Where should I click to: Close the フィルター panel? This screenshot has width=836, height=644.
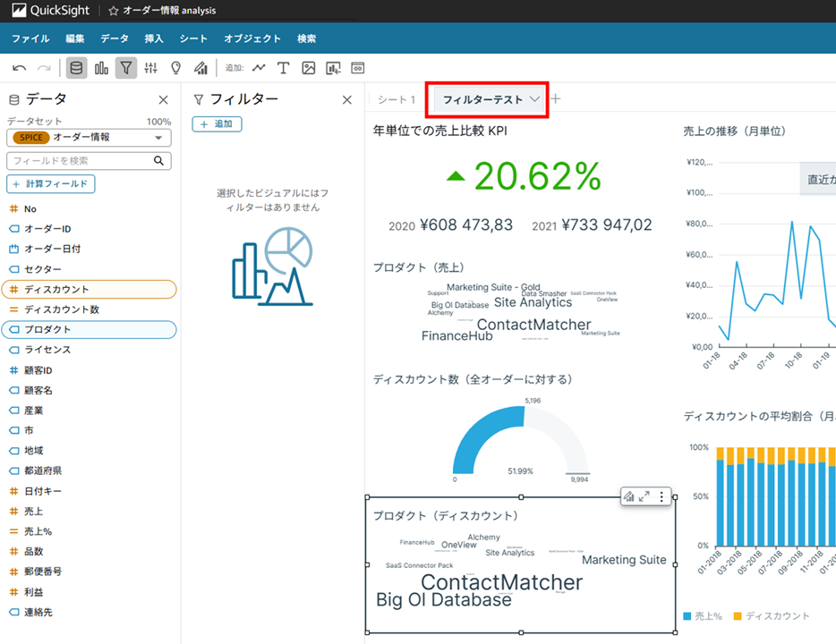(x=347, y=99)
